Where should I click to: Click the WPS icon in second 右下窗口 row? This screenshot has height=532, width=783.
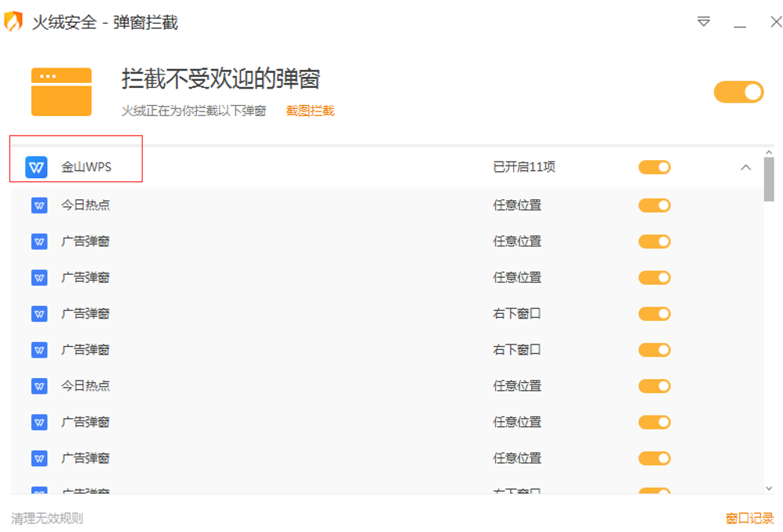pos(39,350)
